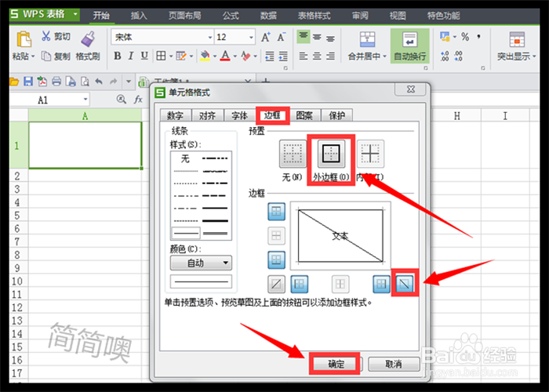Select column header A
This screenshot has width=549, height=392.
pos(85,115)
